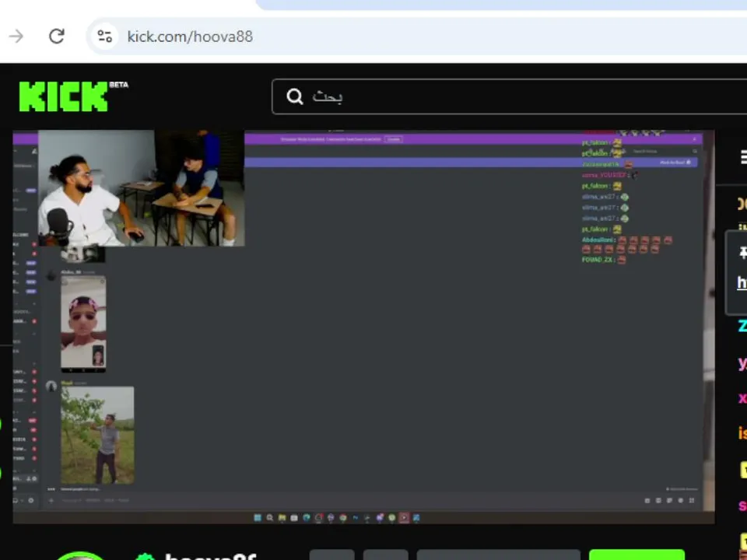Click the purple notification banner in stream
This screenshot has width=747, height=560.
point(474,139)
